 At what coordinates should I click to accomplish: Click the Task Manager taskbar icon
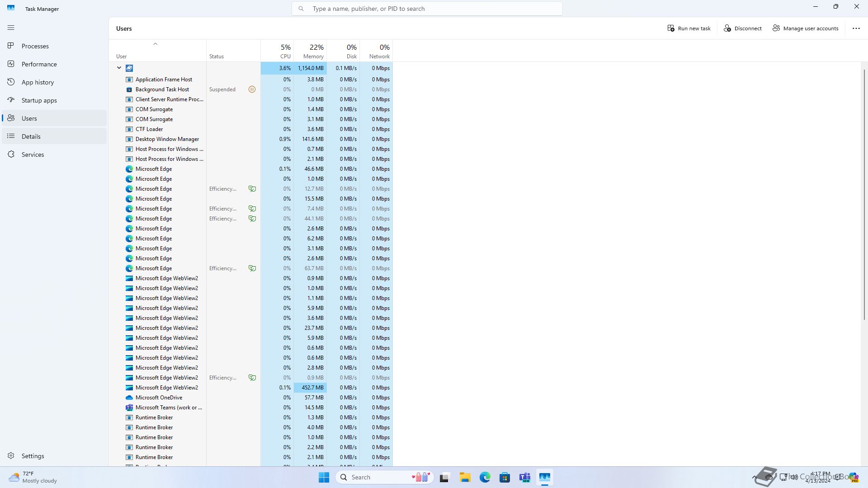(x=545, y=477)
